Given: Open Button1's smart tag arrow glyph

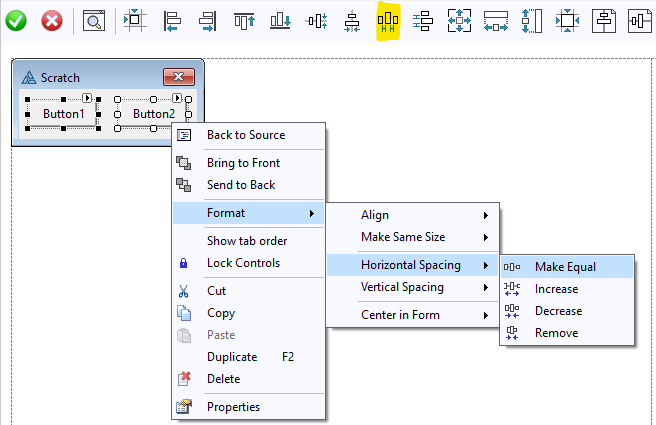Looking at the screenshot, I should coord(87,98).
